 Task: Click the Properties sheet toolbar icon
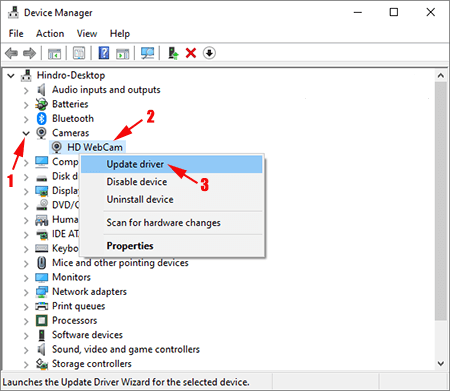(79, 53)
